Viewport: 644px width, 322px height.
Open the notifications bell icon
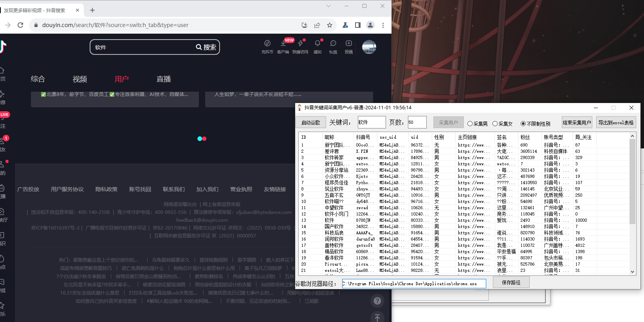[317, 43]
